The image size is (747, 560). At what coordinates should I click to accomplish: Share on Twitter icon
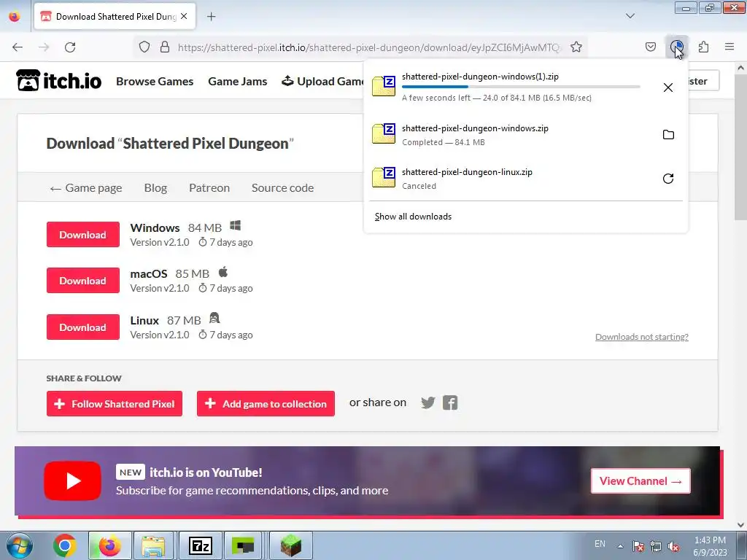click(x=427, y=402)
